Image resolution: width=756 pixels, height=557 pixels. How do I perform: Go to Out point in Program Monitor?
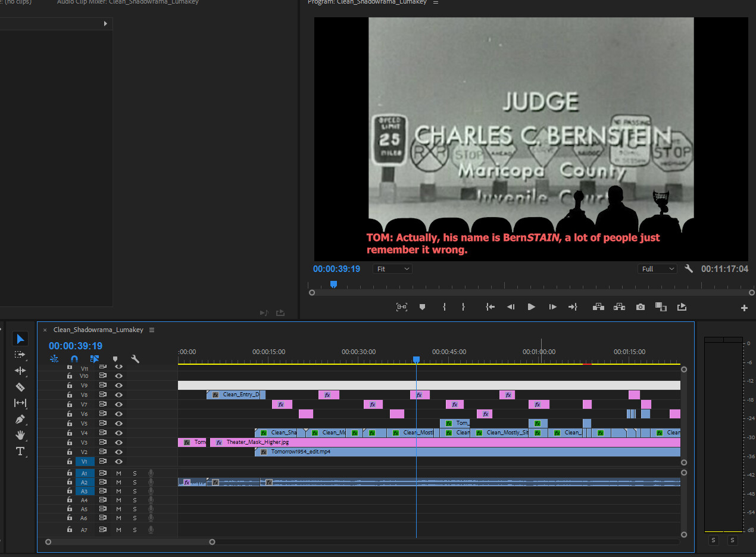[573, 307]
